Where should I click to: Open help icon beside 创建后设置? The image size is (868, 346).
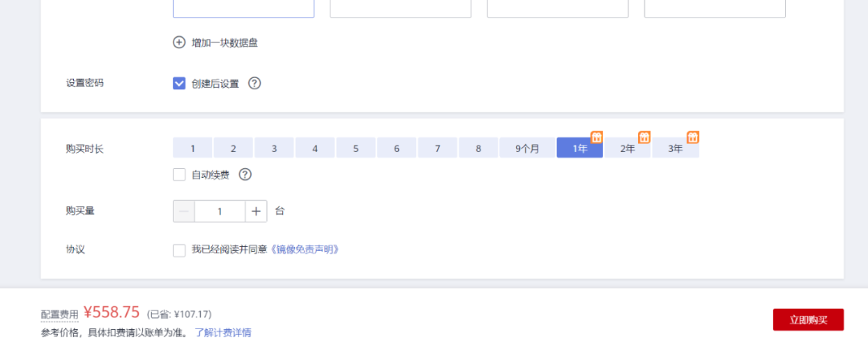[x=254, y=83]
